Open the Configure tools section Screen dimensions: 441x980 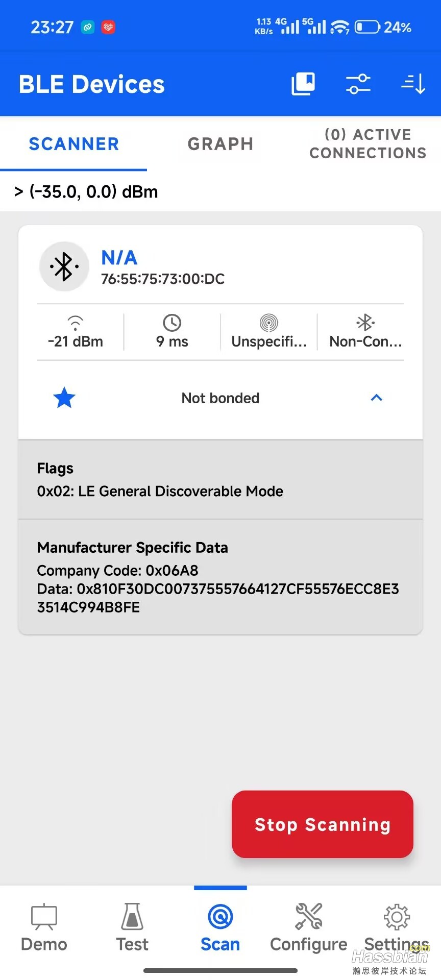tap(308, 927)
